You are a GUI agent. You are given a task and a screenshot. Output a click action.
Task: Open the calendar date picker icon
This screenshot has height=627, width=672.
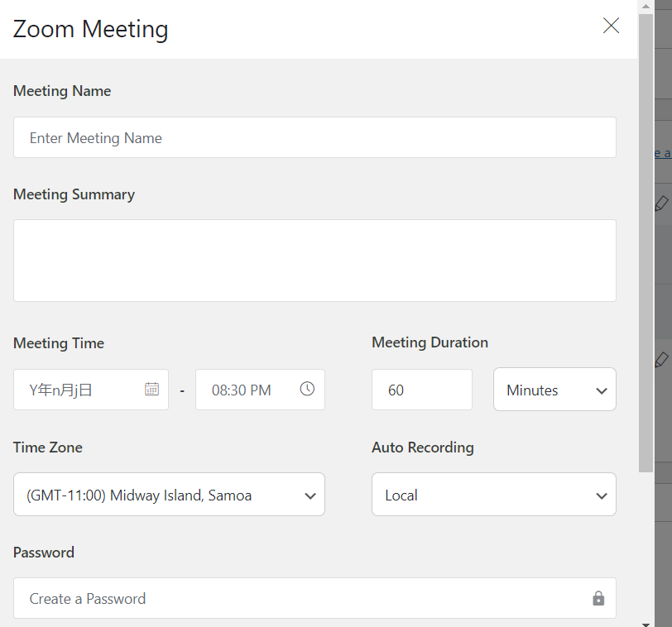click(151, 389)
